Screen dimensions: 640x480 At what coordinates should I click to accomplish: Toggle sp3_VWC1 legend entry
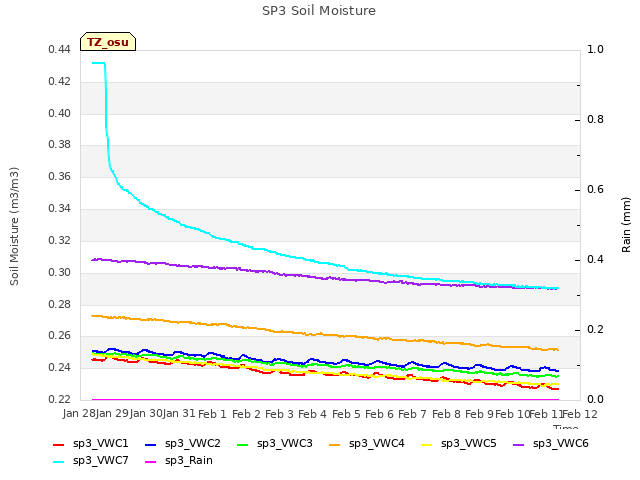coord(91,444)
